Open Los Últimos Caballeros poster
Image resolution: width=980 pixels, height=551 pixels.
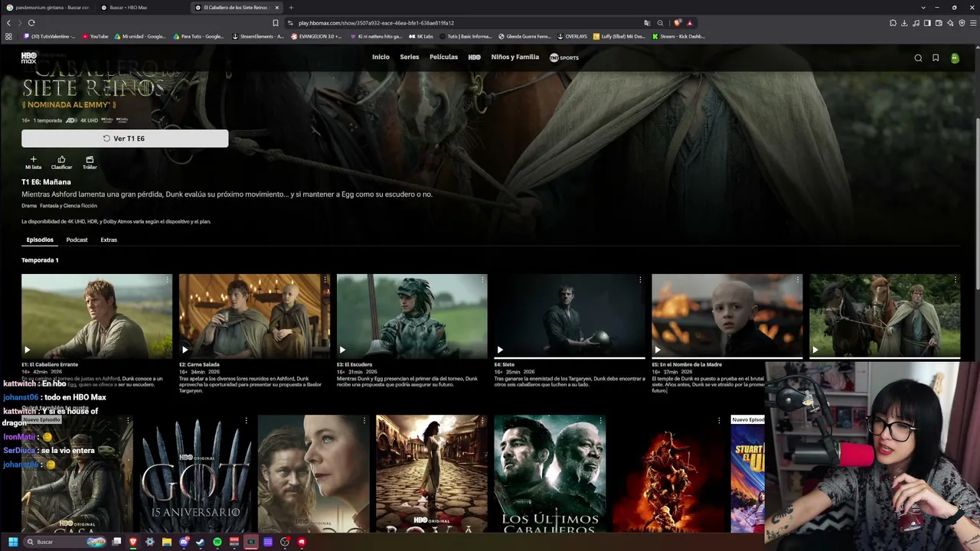click(550, 474)
